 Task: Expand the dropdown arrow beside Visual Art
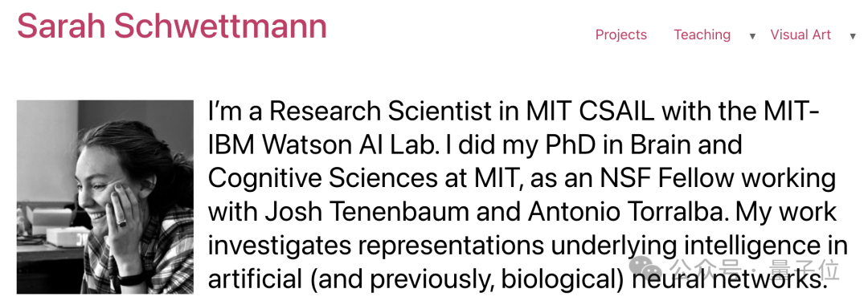click(853, 36)
